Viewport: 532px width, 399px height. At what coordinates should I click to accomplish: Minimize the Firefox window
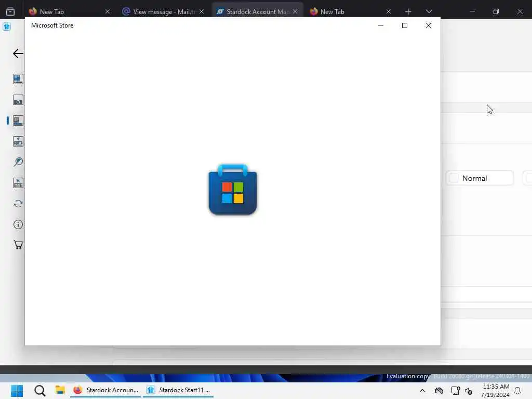[x=472, y=11]
